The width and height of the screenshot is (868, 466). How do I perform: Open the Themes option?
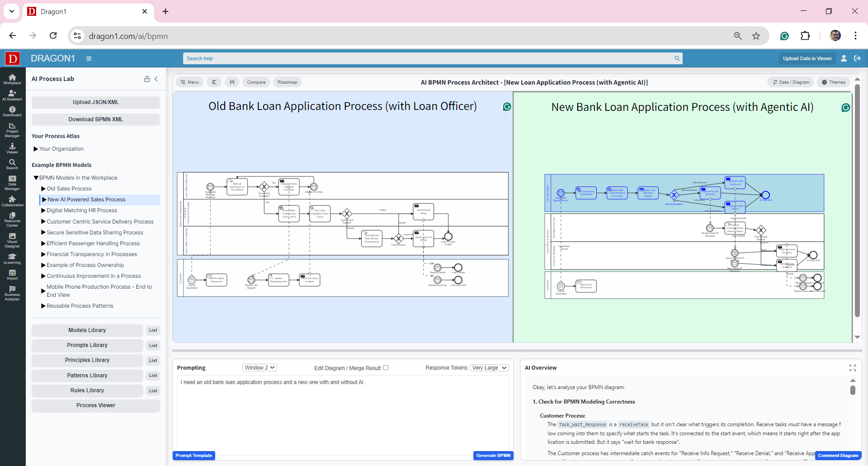[x=833, y=82]
